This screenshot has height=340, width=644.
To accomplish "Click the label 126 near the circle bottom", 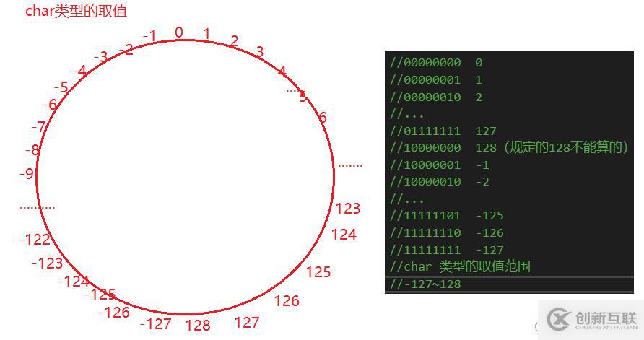I will tap(287, 300).
